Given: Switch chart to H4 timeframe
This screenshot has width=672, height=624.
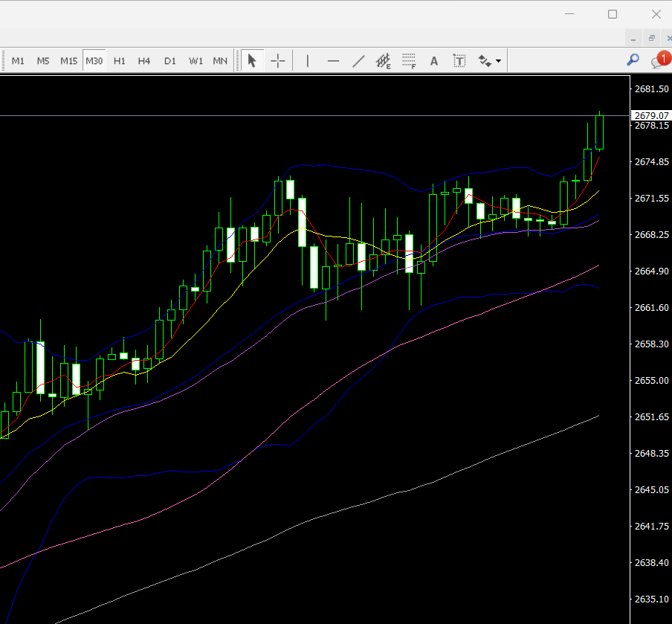Looking at the screenshot, I should pos(144,61).
